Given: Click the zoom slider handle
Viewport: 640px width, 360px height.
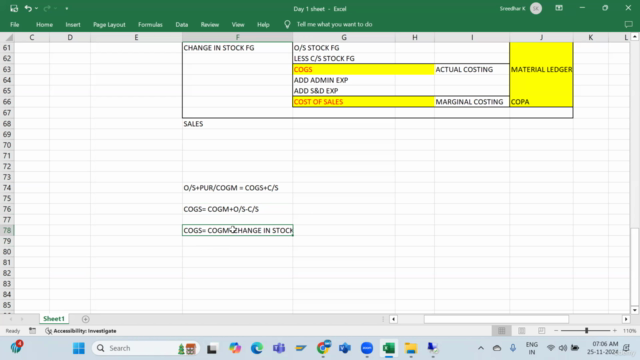Looking at the screenshot, I should click(x=587, y=331).
